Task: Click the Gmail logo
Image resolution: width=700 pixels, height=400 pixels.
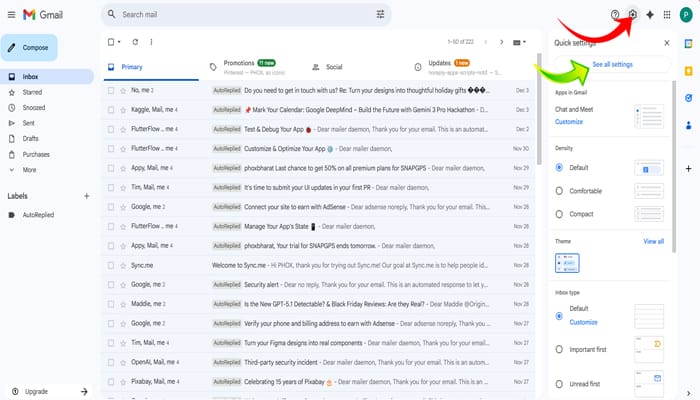Action: click(x=43, y=15)
